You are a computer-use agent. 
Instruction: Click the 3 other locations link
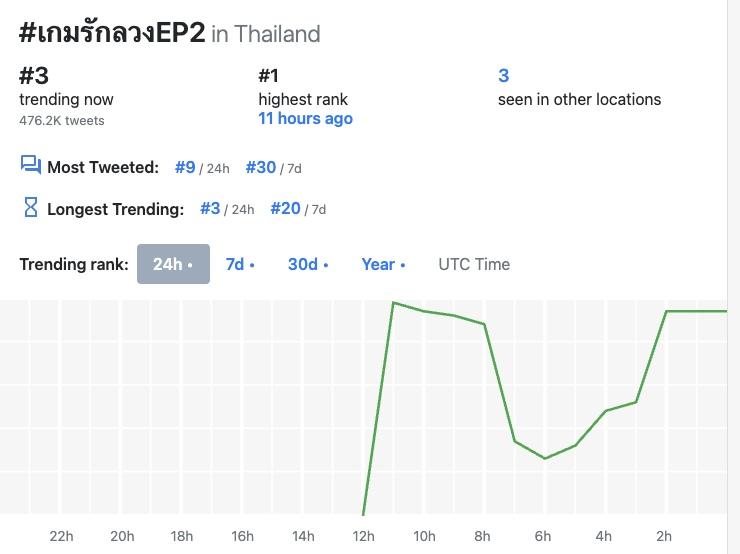(503, 76)
